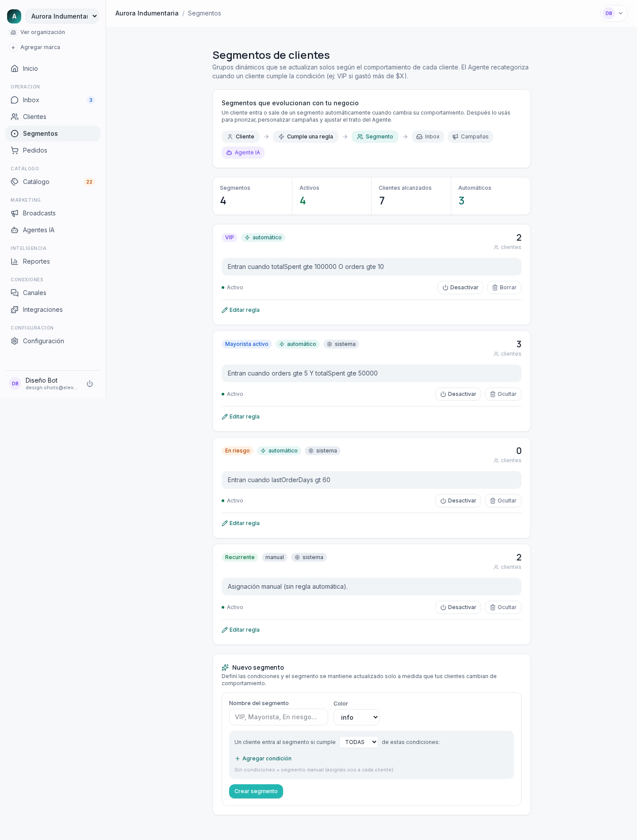The image size is (637, 840).
Task: Click the Reportes chart icon
Action: tap(15, 261)
